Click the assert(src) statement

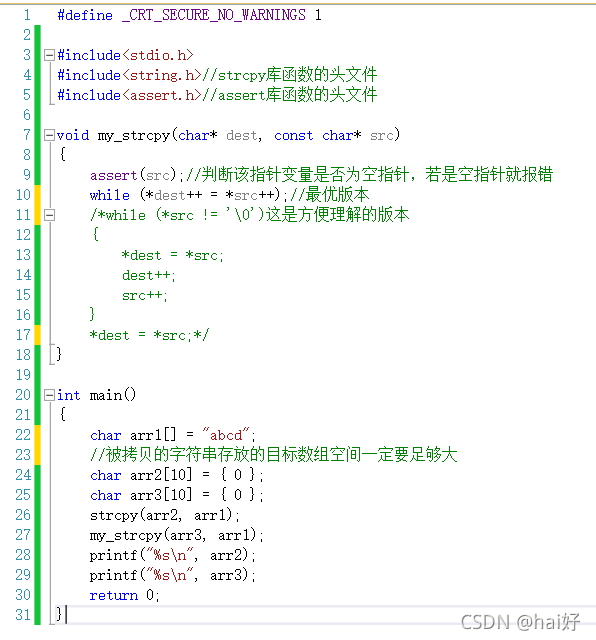coord(136,176)
